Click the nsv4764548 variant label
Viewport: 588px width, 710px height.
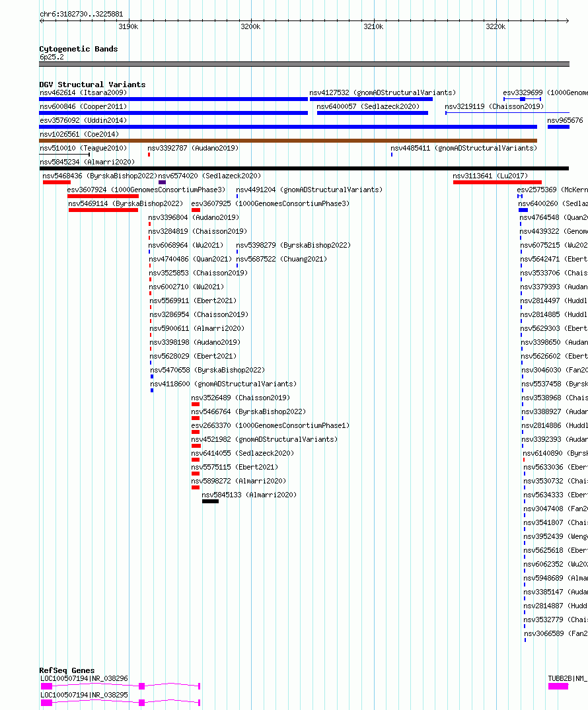[554, 217]
